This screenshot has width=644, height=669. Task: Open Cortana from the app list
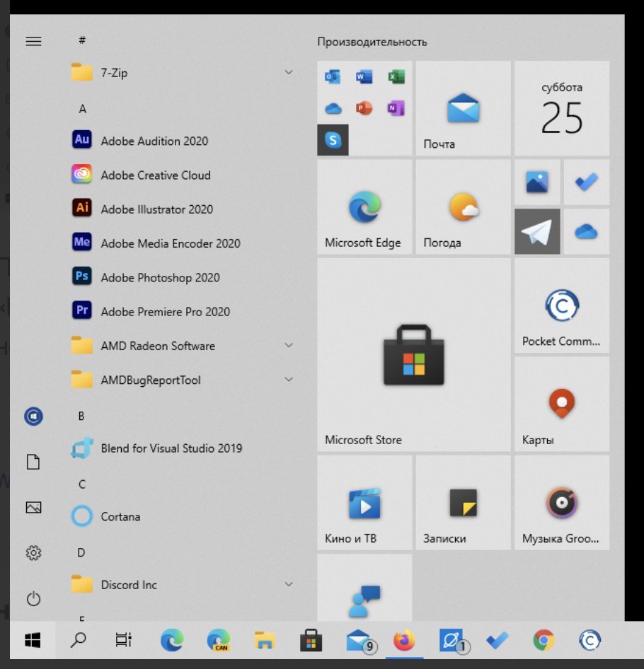coord(181,516)
